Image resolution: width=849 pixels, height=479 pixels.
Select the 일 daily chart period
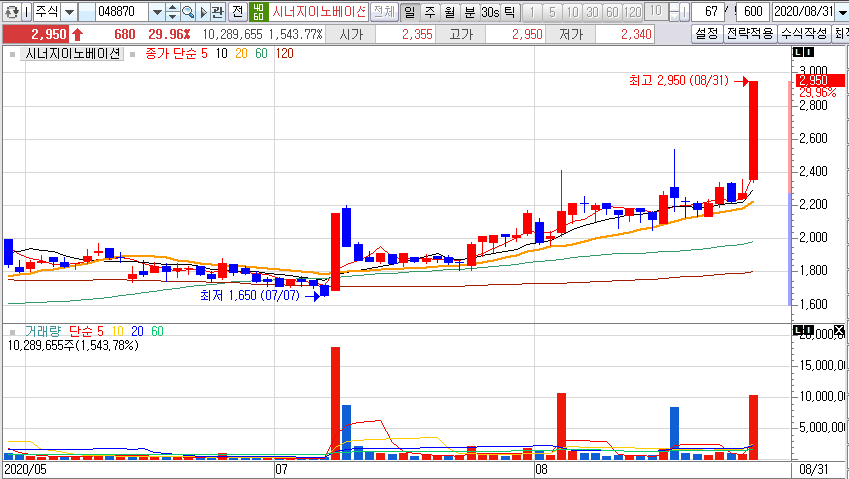click(410, 11)
